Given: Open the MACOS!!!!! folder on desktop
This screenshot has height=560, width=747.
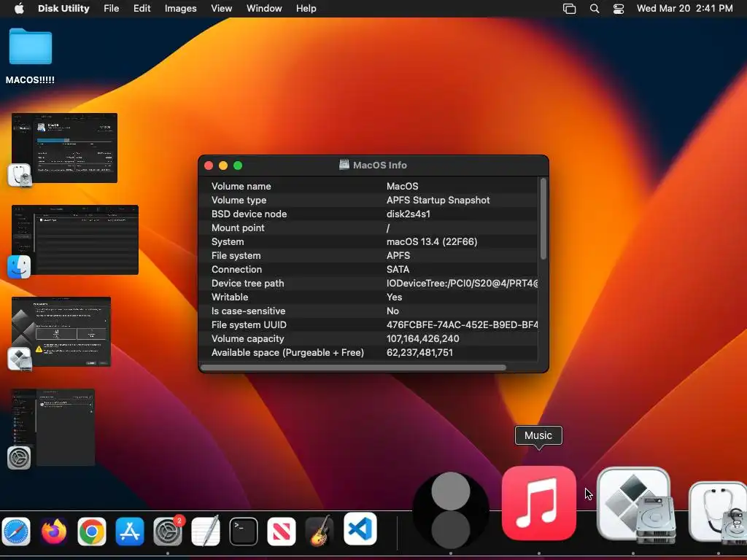Looking at the screenshot, I should point(30,47).
